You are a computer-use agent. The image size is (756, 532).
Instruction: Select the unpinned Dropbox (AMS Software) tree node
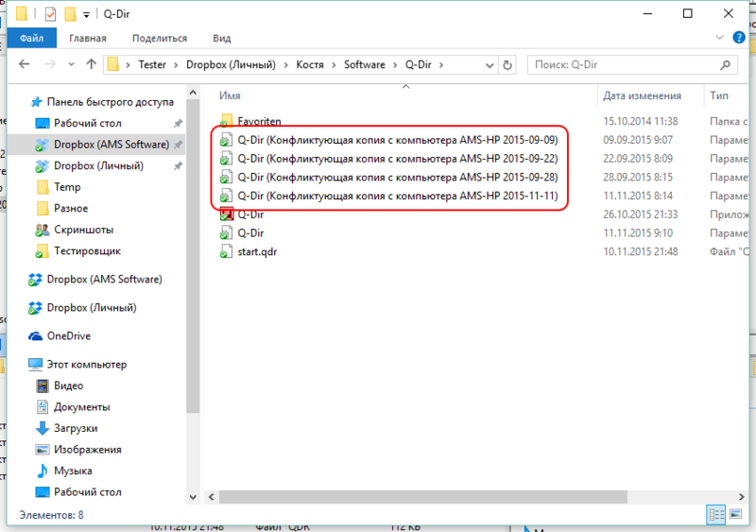point(104,279)
